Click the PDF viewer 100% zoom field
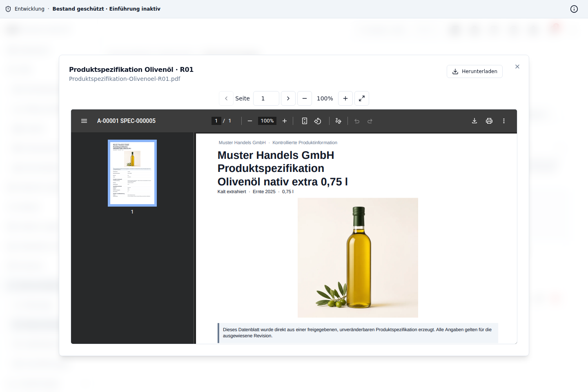This screenshot has height=392, width=588. tap(267, 121)
